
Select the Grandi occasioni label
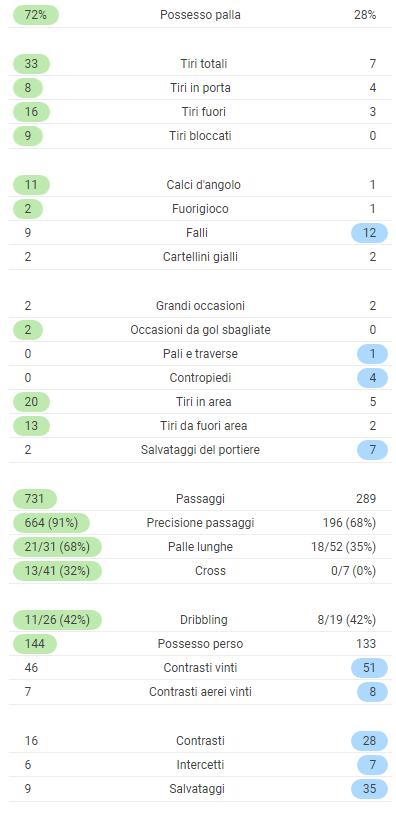pos(200,306)
